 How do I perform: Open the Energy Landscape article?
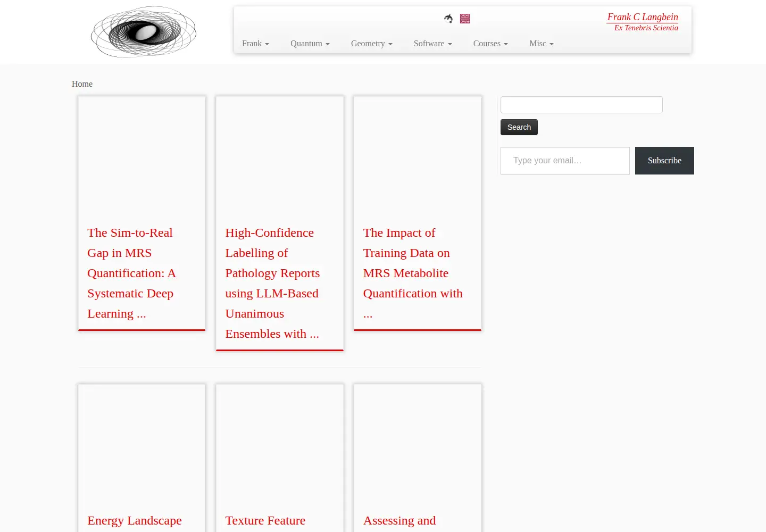135,521
